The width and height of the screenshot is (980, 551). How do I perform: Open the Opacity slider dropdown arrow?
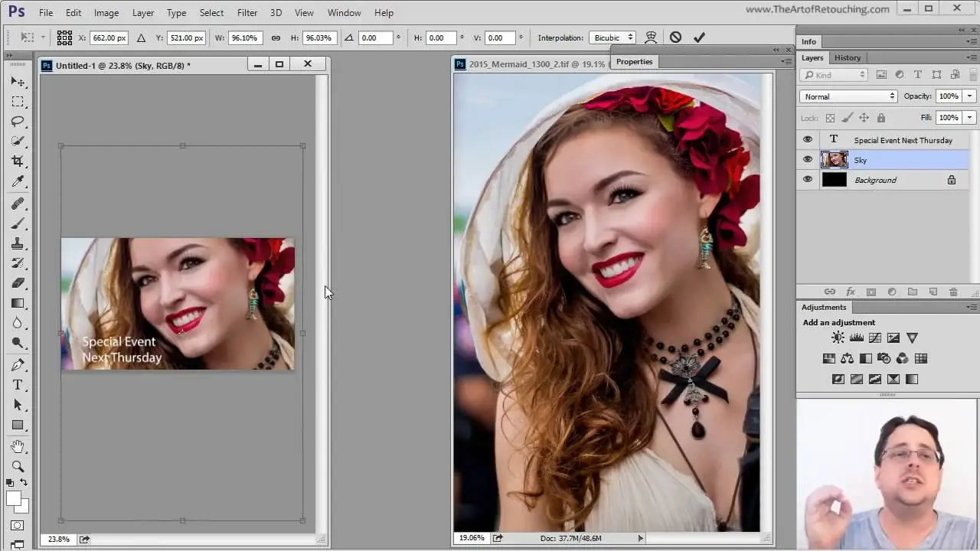click(969, 96)
